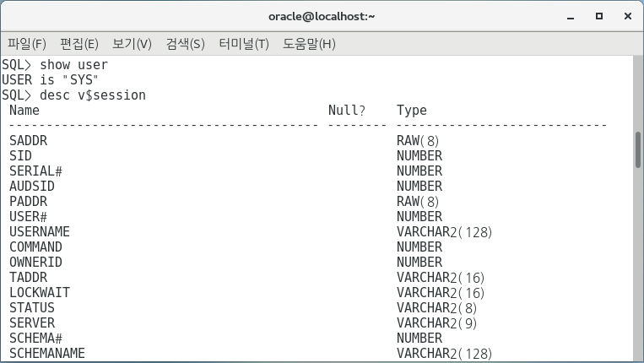Click the USER is "SYS" output line
This screenshot has width=644, height=363.
[50, 79]
